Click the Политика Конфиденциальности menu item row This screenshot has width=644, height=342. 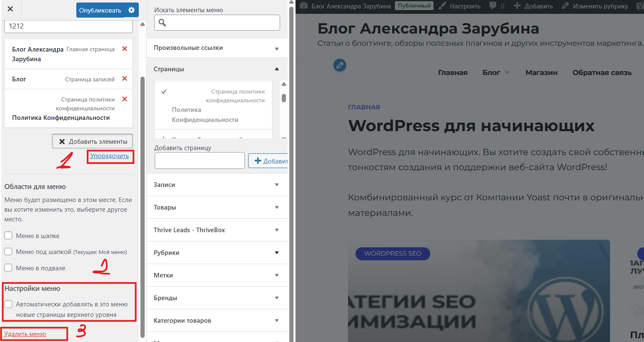coord(68,109)
